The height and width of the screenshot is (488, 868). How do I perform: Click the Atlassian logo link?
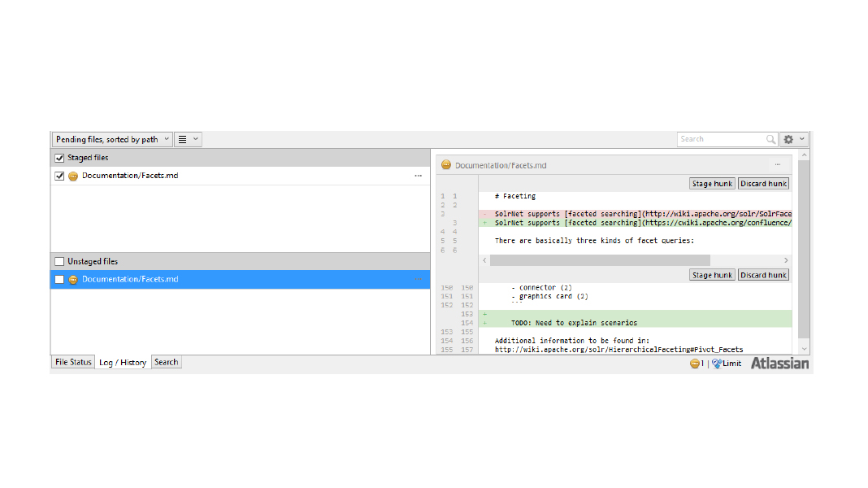(779, 364)
